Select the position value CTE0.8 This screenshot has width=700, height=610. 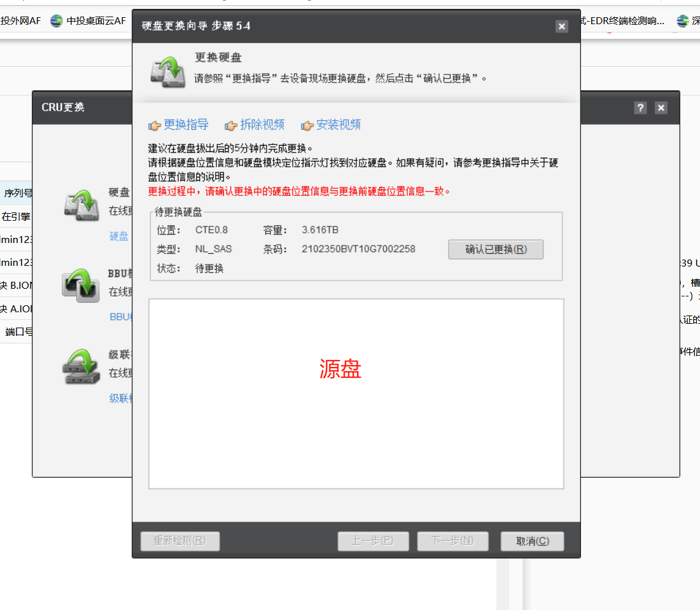pos(212,230)
